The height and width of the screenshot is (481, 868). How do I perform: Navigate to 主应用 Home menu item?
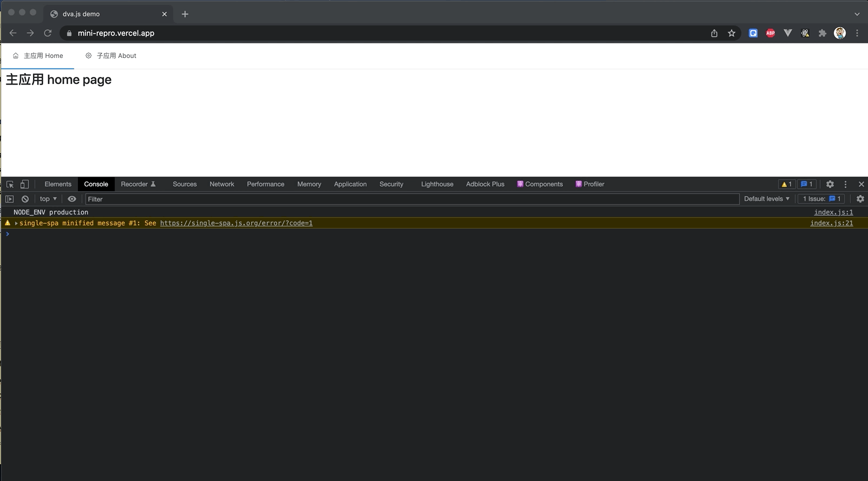pyautogui.click(x=38, y=56)
